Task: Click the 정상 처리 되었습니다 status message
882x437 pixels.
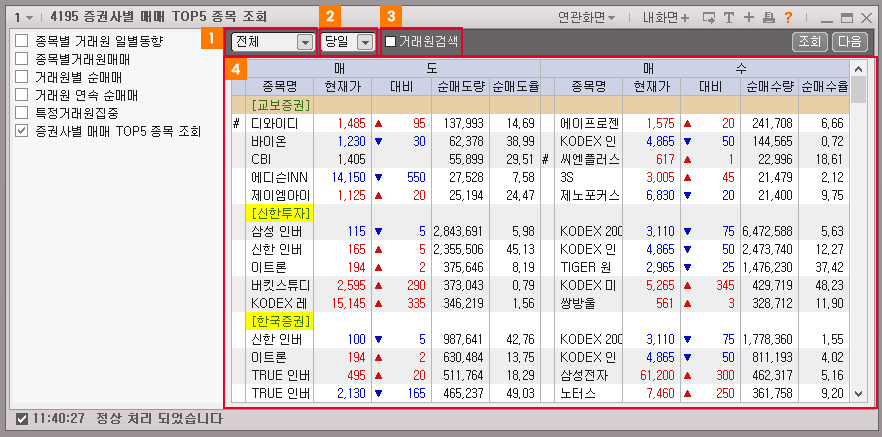Action: (159, 419)
